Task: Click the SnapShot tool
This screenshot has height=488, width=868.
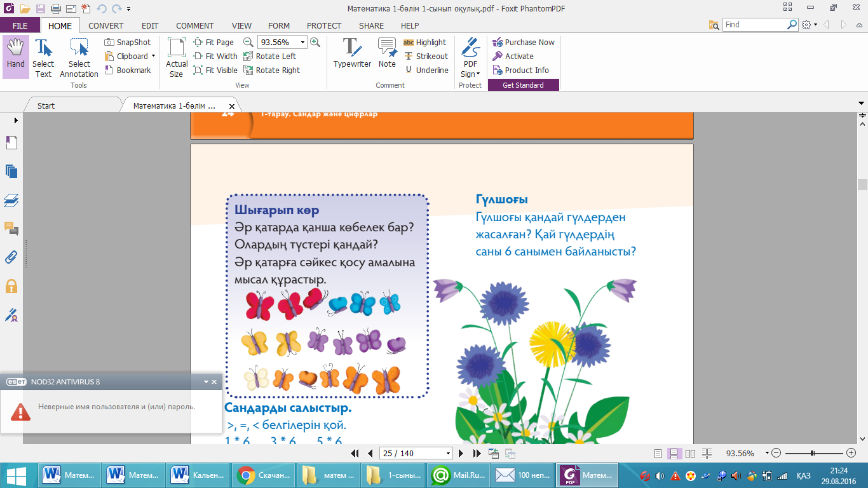Action: pyautogui.click(x=128, y=43)
